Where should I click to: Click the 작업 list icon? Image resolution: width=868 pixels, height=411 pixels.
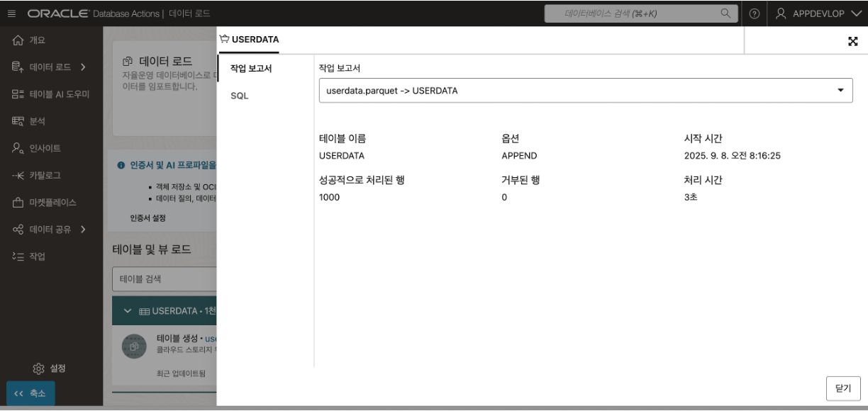click(x=18, y=256)
